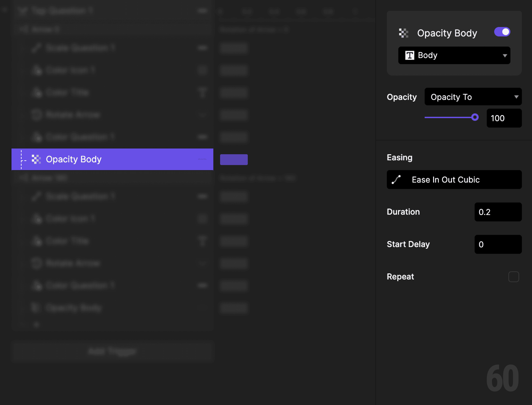The image size is (532, 405).
Task: Click the purple keyframe bar next to Opacity Body
Action: pos(234,159)
